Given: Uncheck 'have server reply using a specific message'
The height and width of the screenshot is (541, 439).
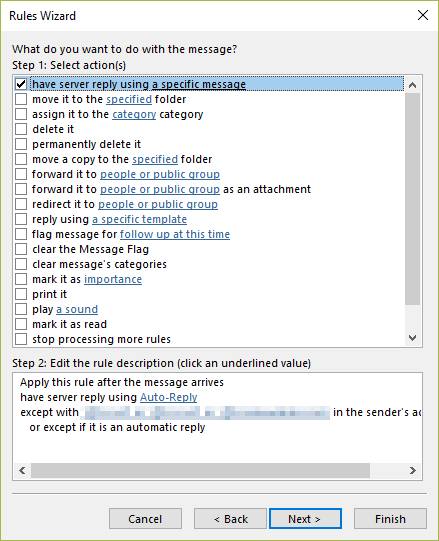Looking at the screenshot, I should (21, 84).
